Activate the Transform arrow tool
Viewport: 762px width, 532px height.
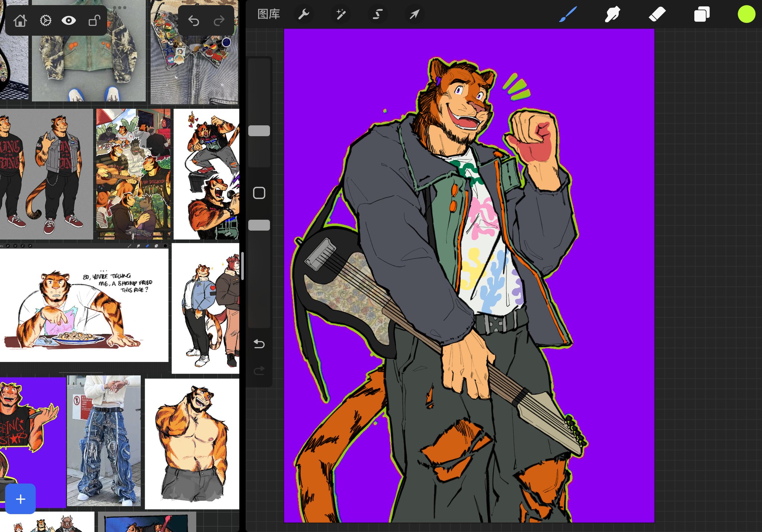pos(414,14)
